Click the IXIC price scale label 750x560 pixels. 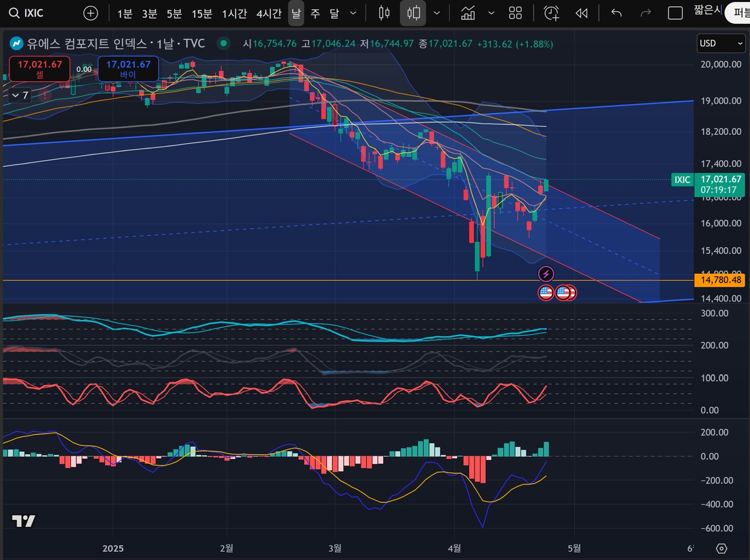click(682, 180)
